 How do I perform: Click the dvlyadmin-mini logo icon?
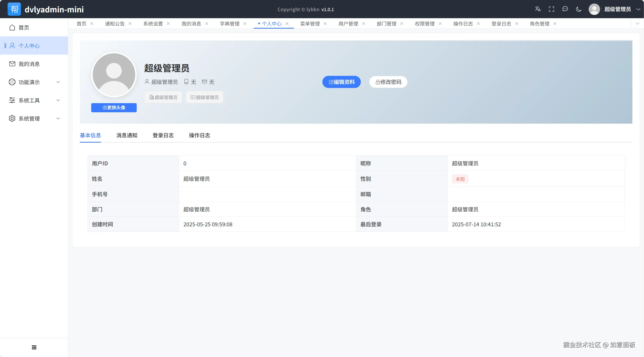(x=14, y=9)
